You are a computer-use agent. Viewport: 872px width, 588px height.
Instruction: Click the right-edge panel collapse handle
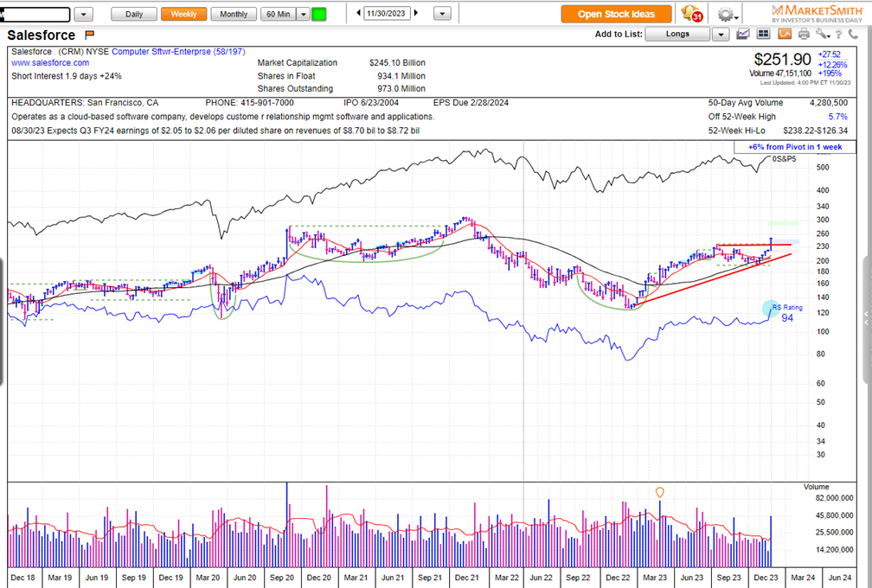[x=867, y=318]
